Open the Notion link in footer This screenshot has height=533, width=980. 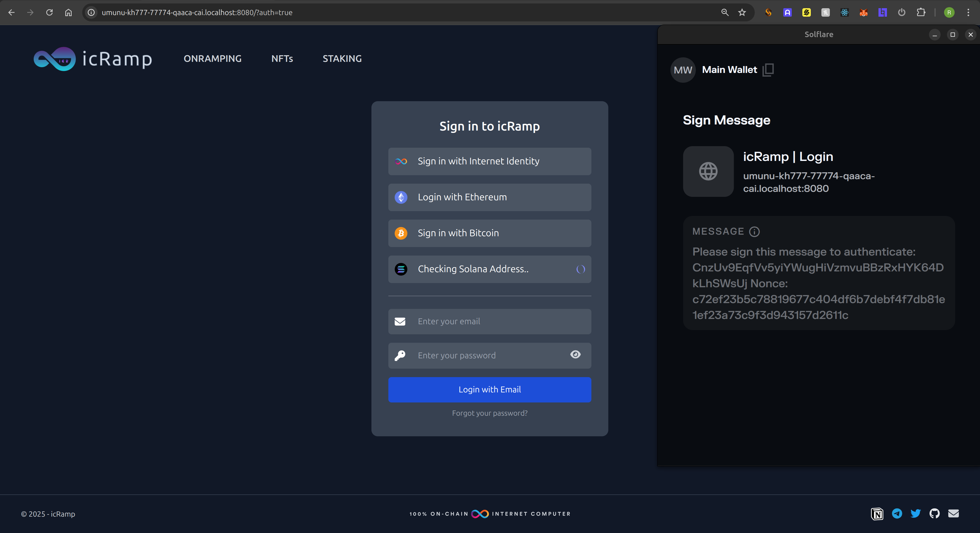point(877,514)
